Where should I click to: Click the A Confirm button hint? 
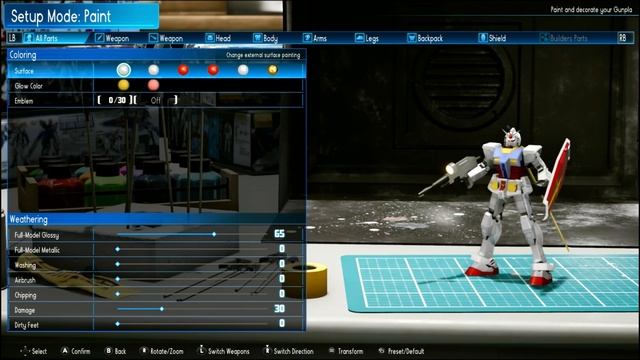[76, 351]
